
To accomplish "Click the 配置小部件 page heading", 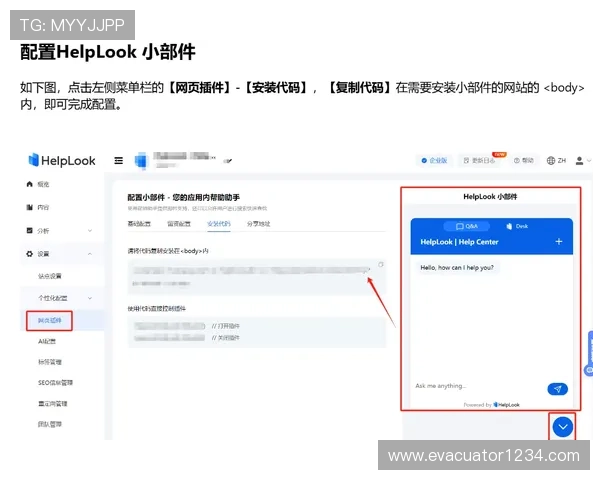I will (x=183, y=198).
